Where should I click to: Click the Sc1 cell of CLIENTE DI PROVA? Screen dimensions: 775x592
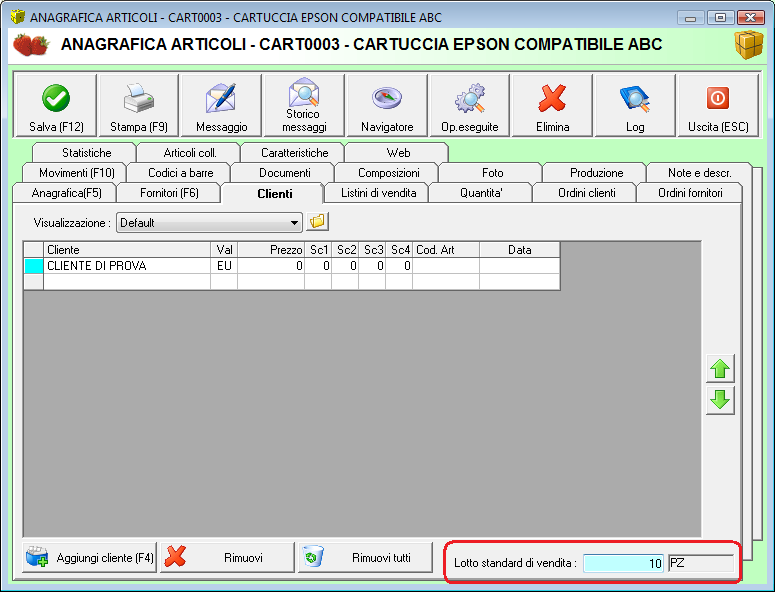point(318,266)
